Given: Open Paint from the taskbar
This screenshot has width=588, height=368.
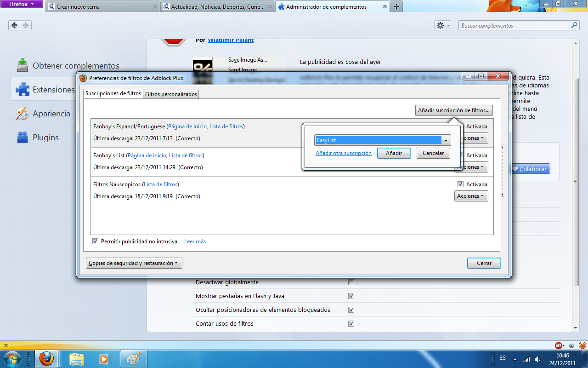Looking at the screenshot, I should click(133, 358).
